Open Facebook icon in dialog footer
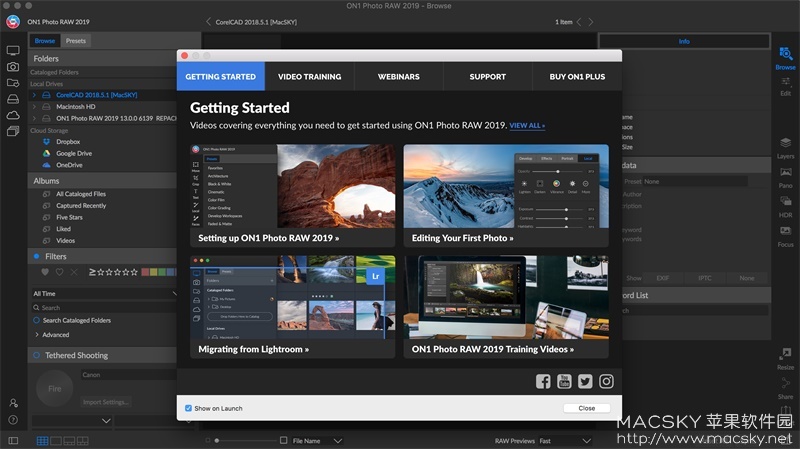 click(543, 381)
